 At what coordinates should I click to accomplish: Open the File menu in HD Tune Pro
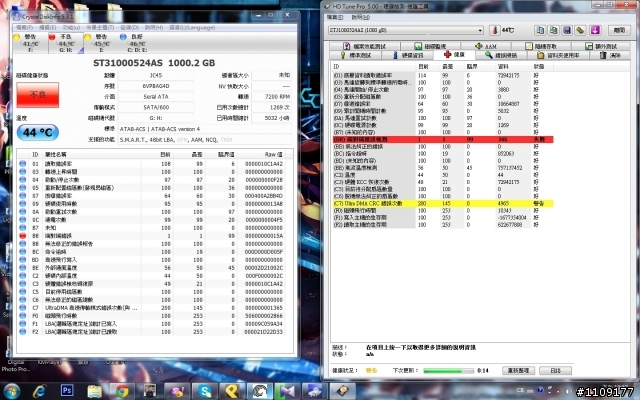point(335,17)
